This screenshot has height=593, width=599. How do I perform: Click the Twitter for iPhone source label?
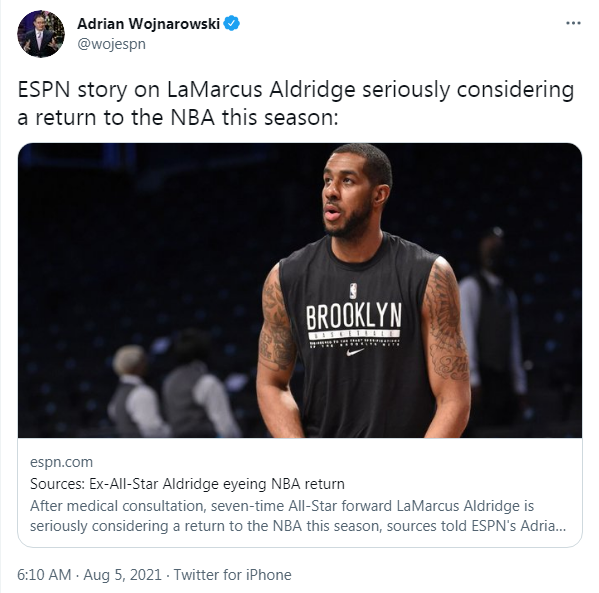coord(233,575)
